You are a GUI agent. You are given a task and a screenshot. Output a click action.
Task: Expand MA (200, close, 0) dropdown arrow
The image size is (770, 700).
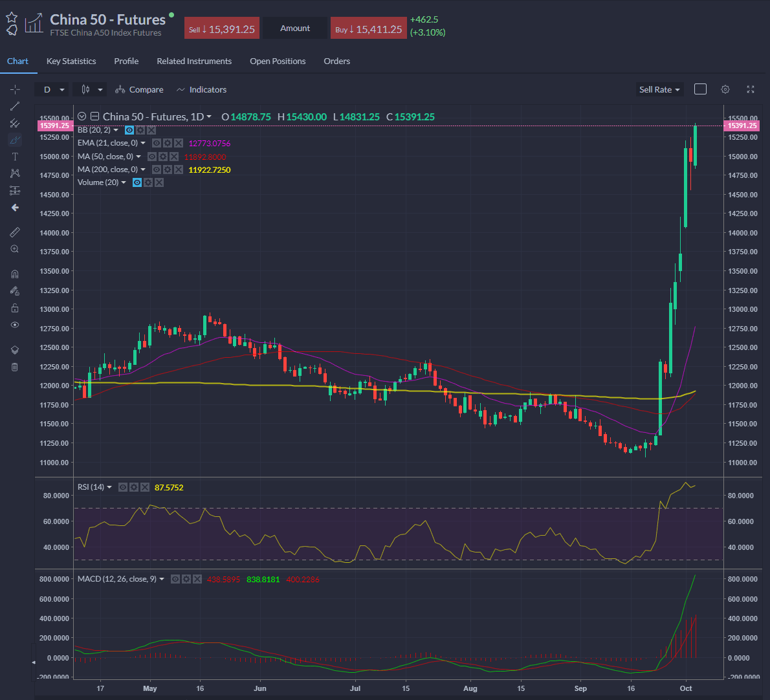[143, 170]
